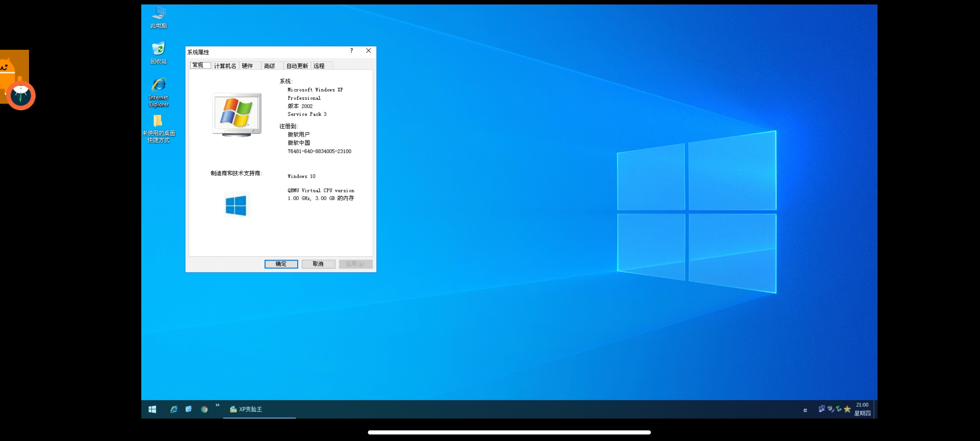Viewport: 980px width, 441px height.
Task: Click the 'Microsoft Windows XP' system text
Action: click(x=315, y=90)
